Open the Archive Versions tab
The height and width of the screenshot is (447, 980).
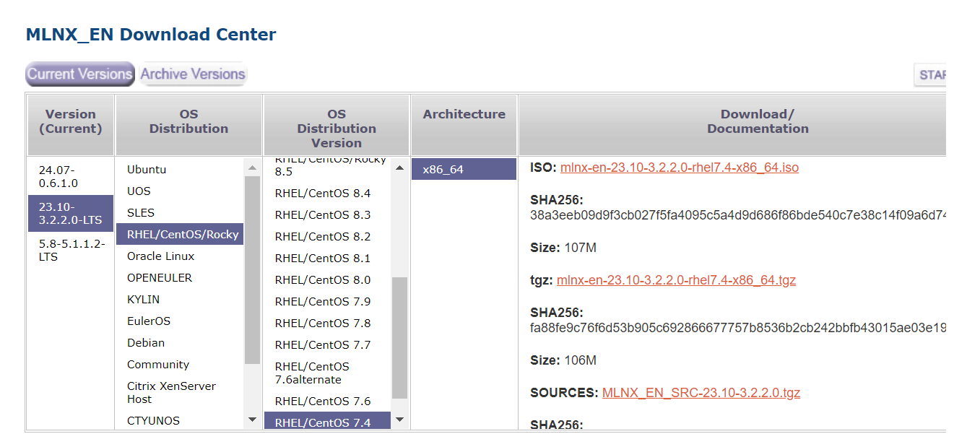pos(193,74)
